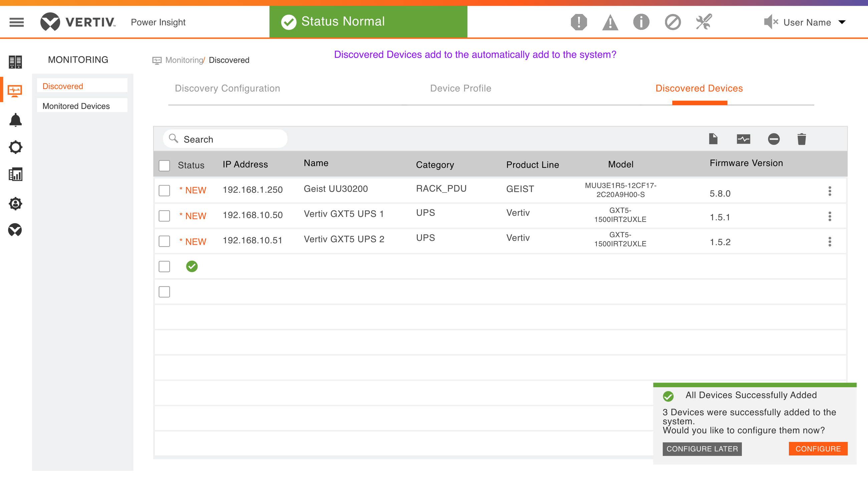Select the Monitoring sidebar icon

(15, 90)
